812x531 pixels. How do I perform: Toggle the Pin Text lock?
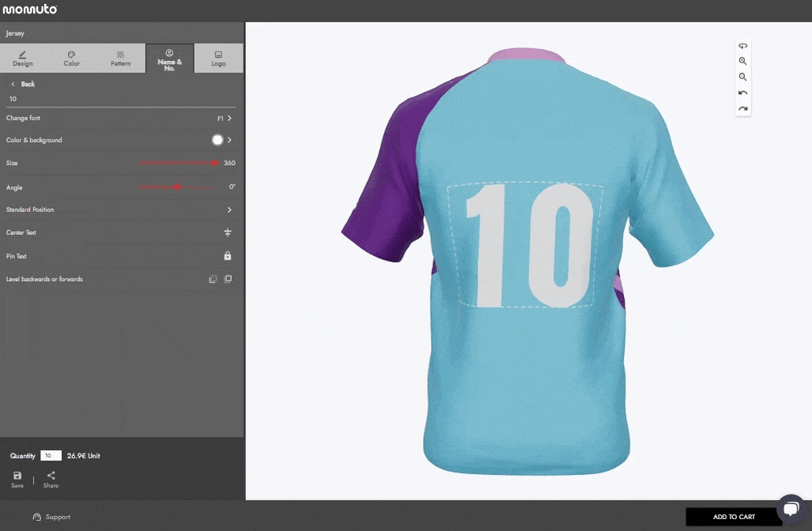pos(228,256)
